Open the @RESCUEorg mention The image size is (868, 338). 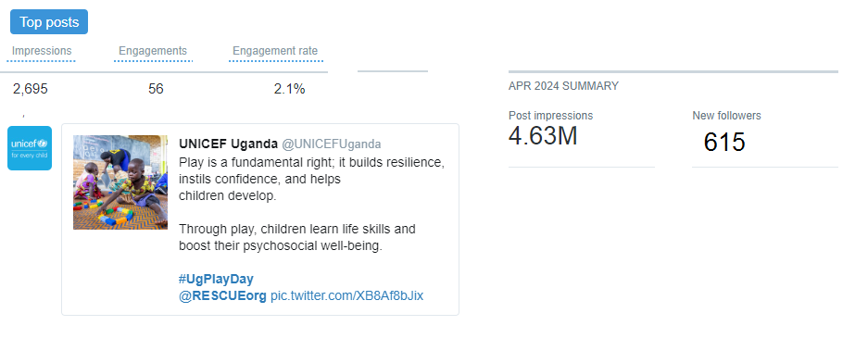(222, 295)
